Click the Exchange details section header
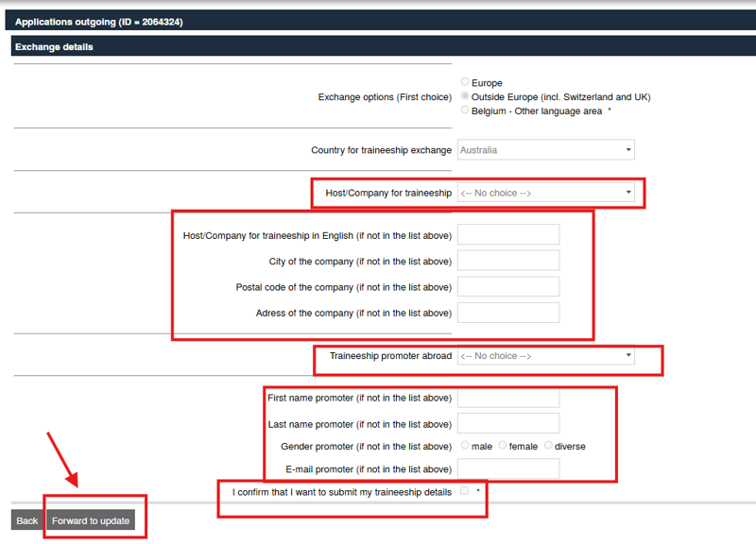 tap(54, 46)
